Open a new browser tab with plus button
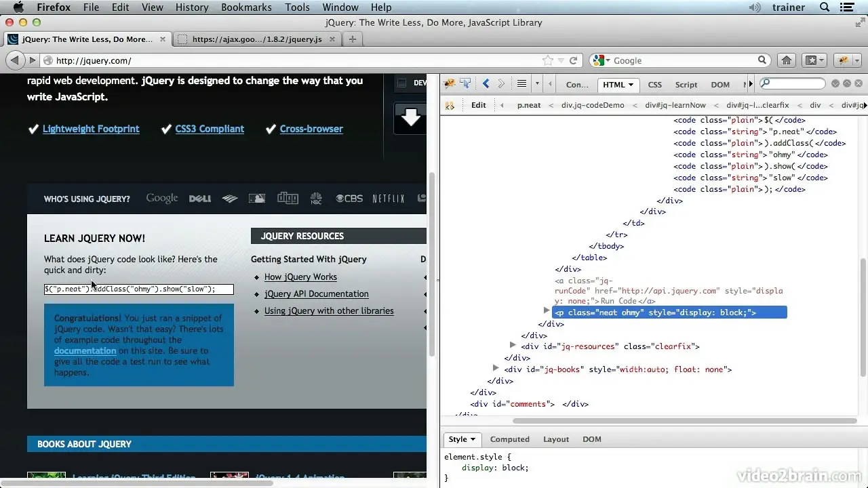This screenshot has width=868, height=488. pyautogui.click(x=352, y=39)
